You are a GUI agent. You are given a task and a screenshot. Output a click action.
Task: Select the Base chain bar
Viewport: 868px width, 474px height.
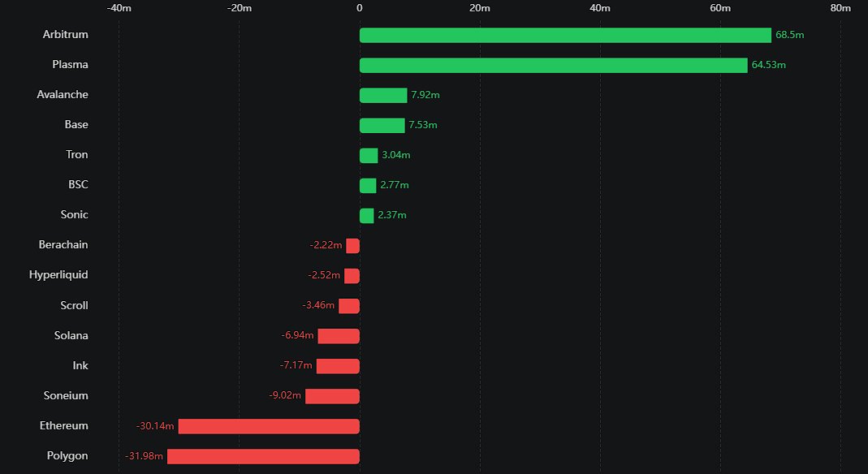click(x=382, y=125)
